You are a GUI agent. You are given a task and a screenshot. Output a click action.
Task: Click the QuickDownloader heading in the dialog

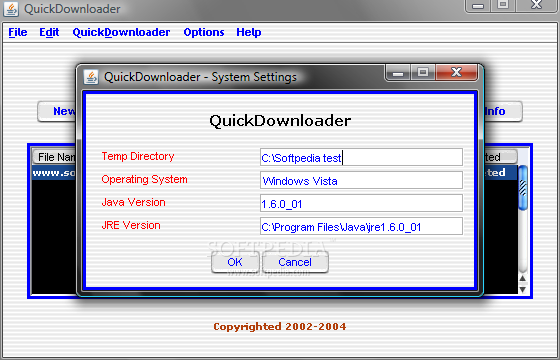[280, 121]
